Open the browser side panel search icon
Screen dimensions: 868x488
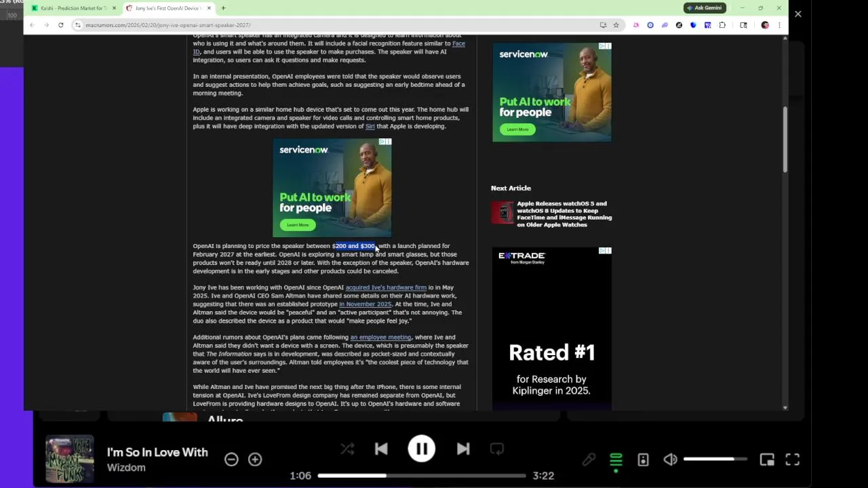coord(743,25)
